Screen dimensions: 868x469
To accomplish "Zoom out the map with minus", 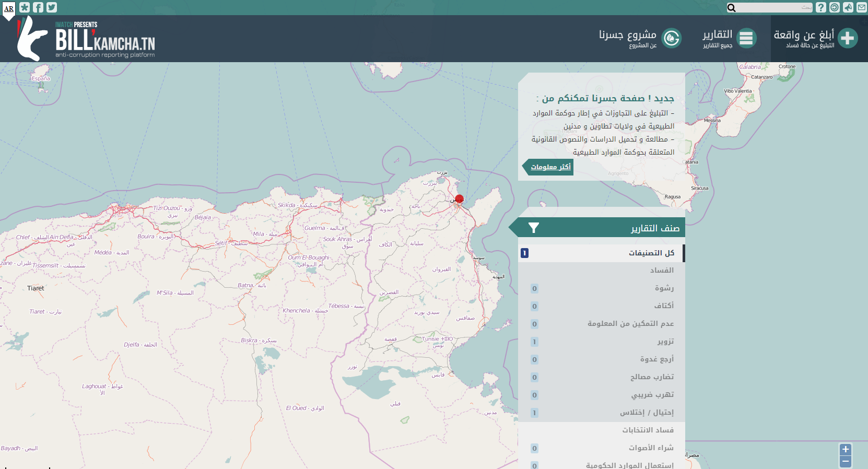I will click(x=846, y=462).
